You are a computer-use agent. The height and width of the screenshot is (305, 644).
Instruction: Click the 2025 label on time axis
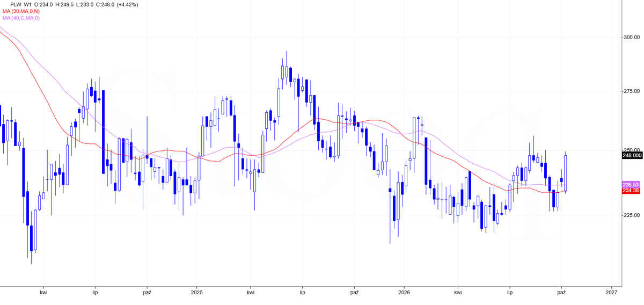pyautogui.click(x=196, y=293)
